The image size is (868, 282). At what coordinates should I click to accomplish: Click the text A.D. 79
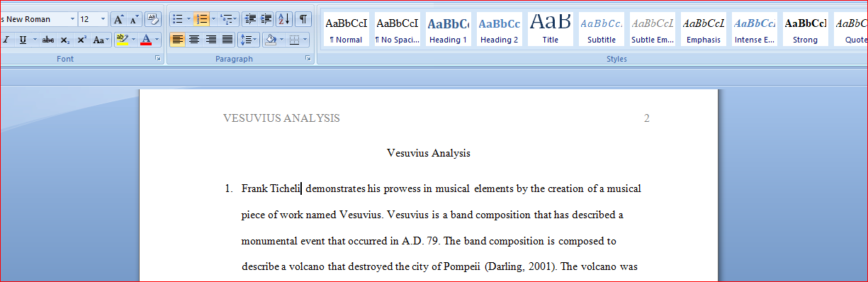(420, 241)
